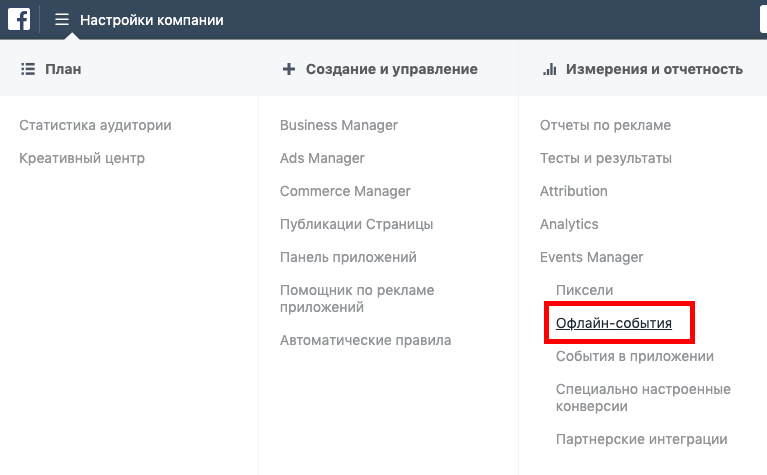
Task: Click the list icon beside План
Action: (x=28, y=69)
